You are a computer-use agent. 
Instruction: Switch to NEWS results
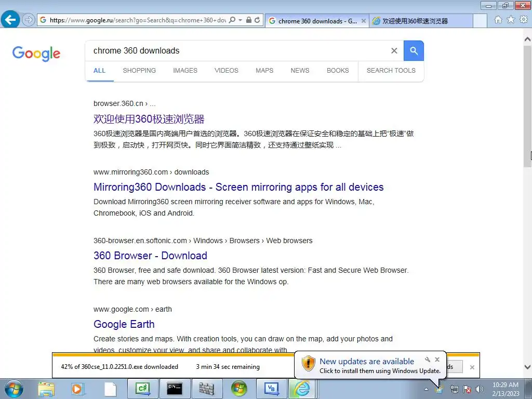(300, 71)
